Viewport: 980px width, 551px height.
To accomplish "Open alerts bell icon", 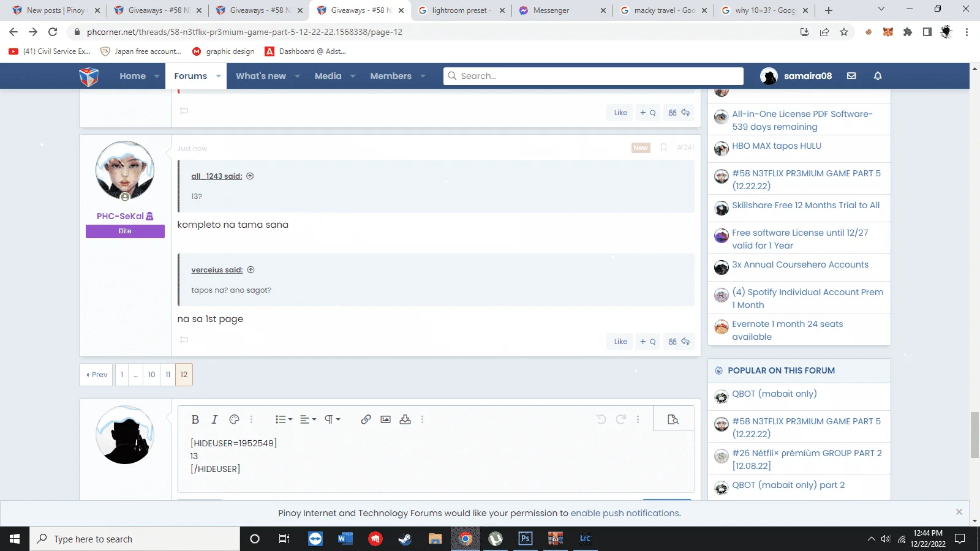I will 878,76.
